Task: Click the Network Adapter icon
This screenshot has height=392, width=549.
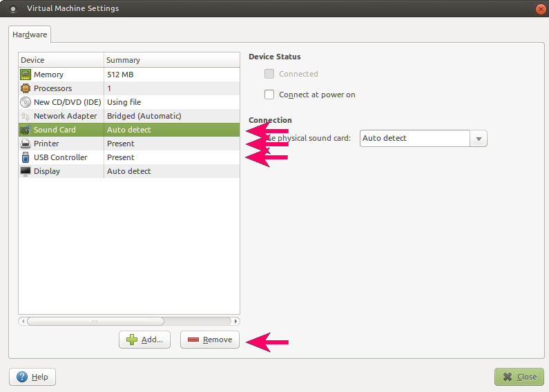Action: pos(26,116)
